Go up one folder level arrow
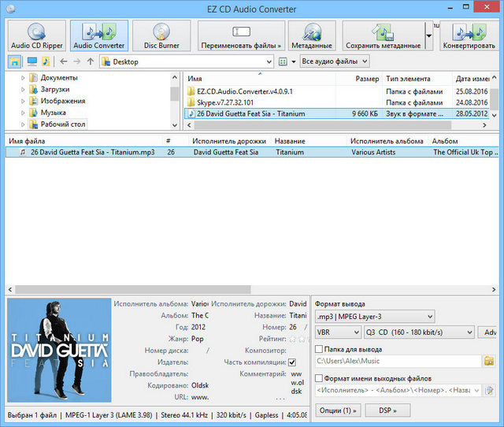This screenshot has height=427, width=504. 91,61
